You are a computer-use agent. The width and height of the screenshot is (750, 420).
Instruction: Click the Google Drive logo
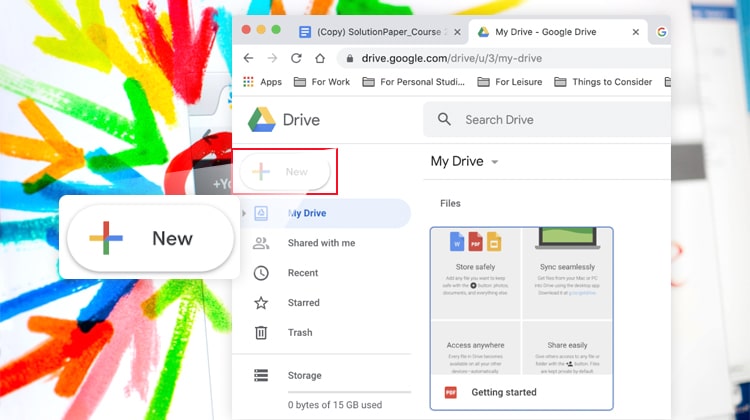click(x=262, y=120)
